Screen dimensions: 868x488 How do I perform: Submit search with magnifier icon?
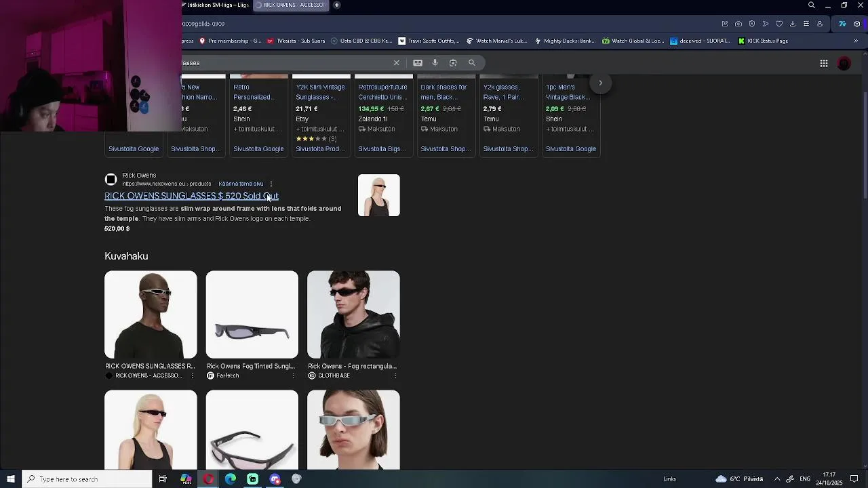[472, 63]
